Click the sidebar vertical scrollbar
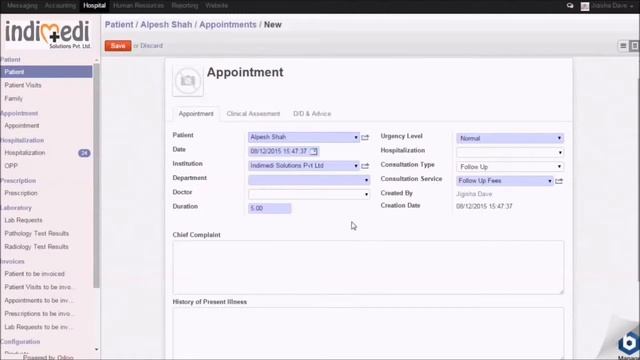 click(96, 176)
